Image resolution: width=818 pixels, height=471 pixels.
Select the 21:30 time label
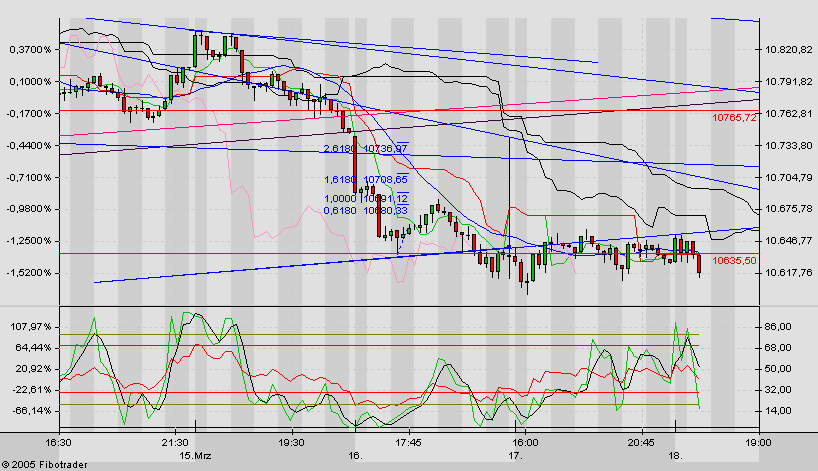click(175, 443)
